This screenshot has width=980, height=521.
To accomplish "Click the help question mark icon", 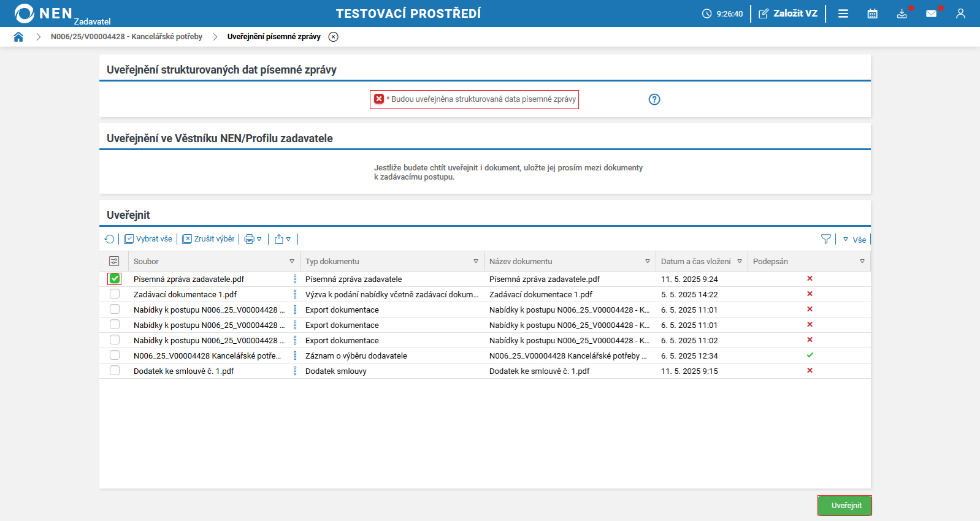I will point(654,99).
